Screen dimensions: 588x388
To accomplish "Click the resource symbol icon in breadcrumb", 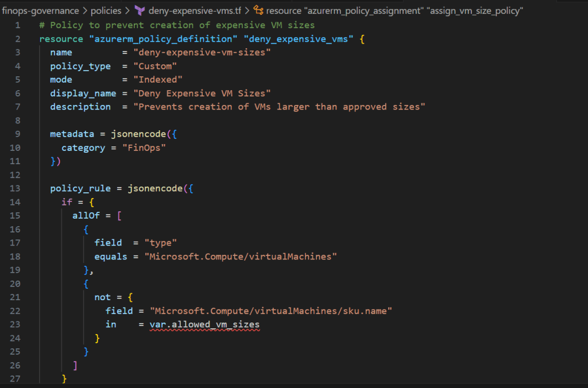I will (259, 10).
